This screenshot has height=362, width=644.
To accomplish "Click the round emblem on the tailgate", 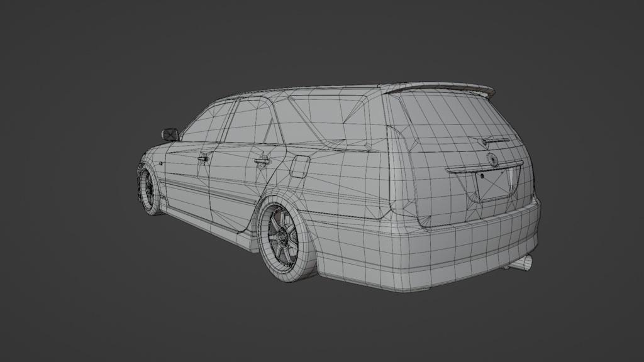I will [x=491, y=158].
